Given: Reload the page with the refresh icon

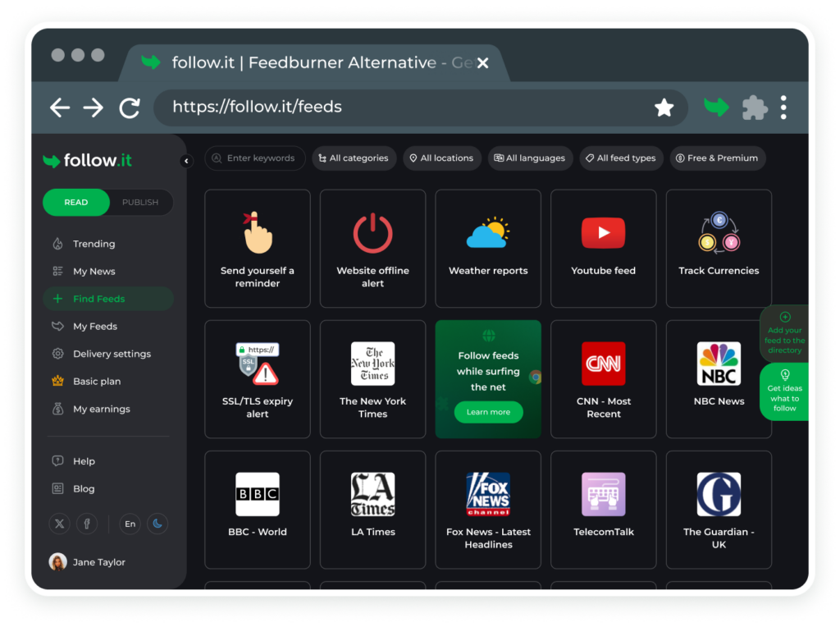Looking at the screenshot, I should click(129, 108).
